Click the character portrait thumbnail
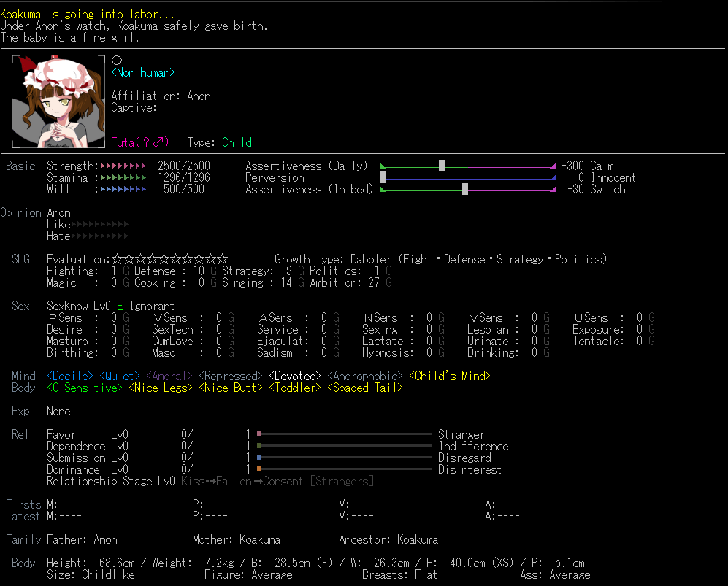This screenshot has width=728, height=586. click(58, 101)
